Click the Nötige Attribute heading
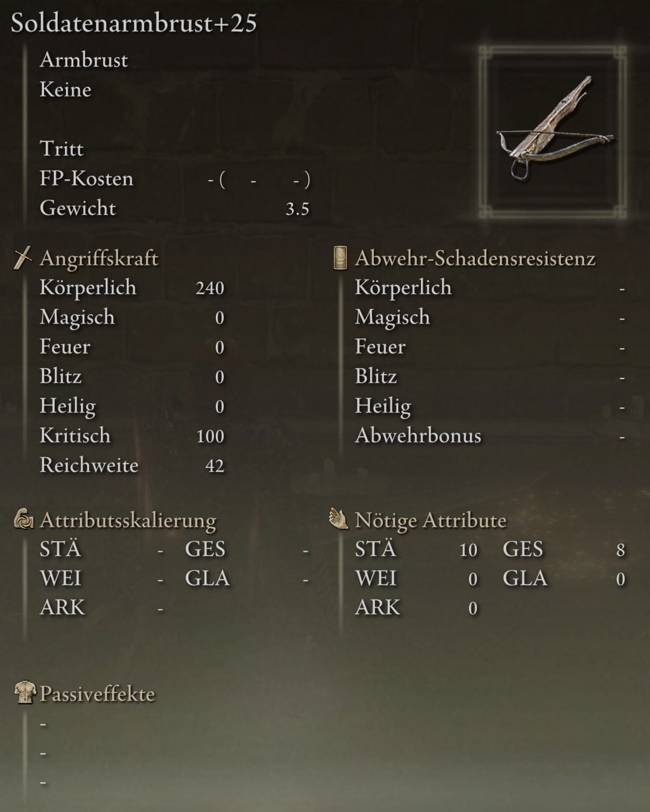Image resolution: width=650 pixels, height=812 pixels. 431,520
